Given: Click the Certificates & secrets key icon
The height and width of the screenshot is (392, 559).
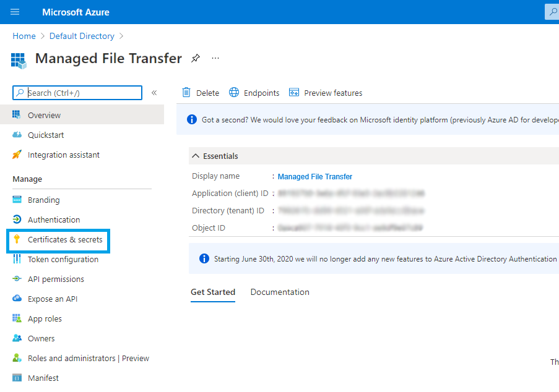Looking at the screenshot, I should 17,239.
